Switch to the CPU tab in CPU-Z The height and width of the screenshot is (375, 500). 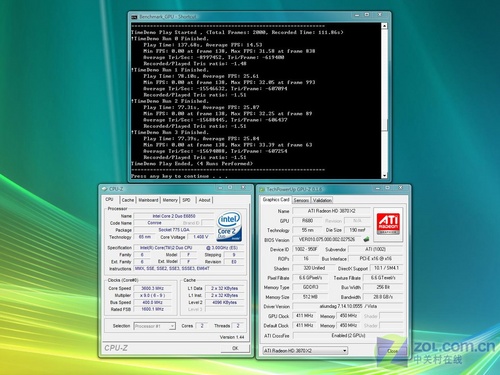pos(109,199)
